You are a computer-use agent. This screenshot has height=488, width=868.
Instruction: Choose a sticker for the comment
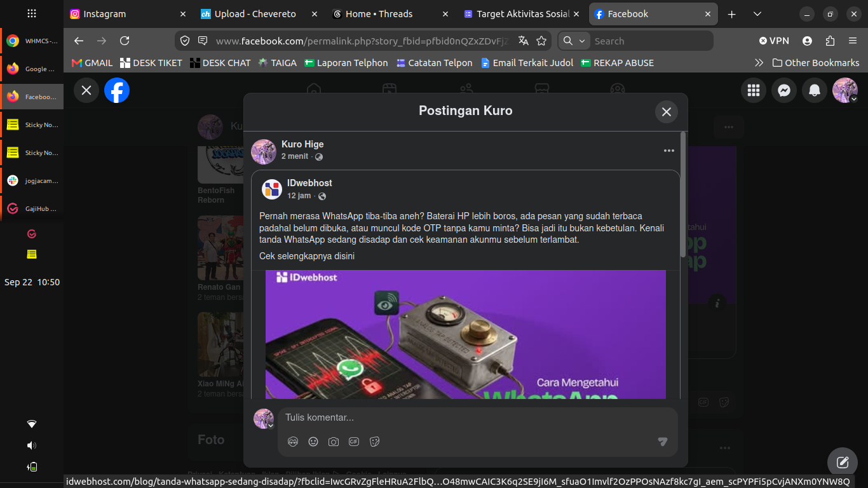[374, 442]
